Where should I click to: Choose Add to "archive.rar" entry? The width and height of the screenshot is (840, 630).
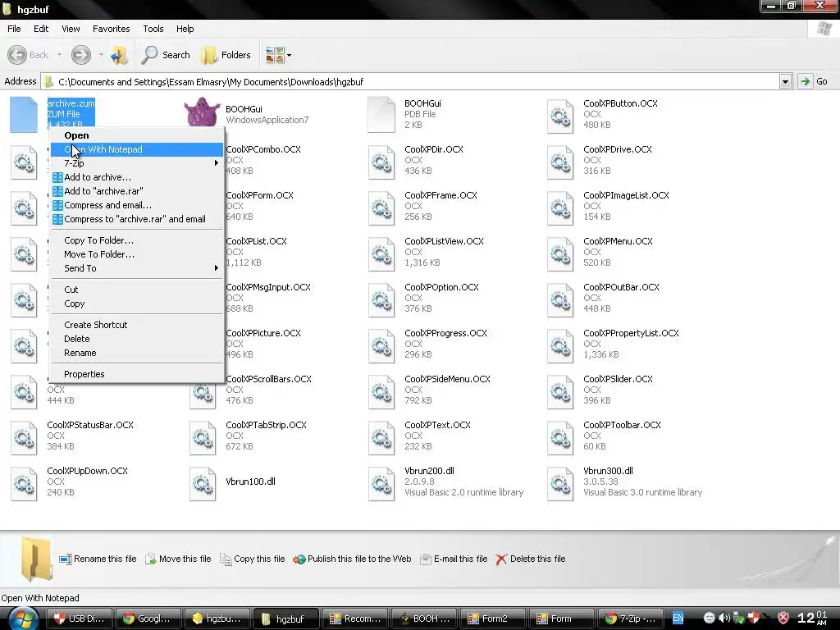137,191
